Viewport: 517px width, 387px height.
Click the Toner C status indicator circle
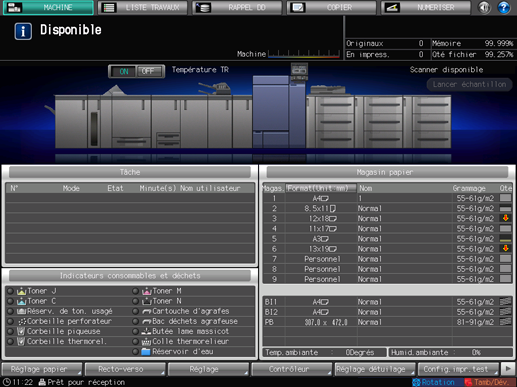coord(10,301)
